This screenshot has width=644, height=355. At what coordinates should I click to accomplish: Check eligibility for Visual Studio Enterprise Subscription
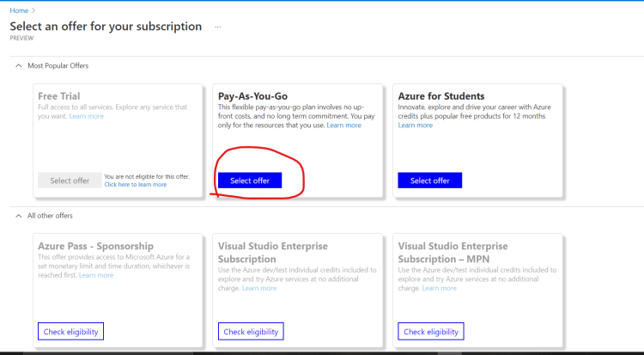[x=251, y=332]
